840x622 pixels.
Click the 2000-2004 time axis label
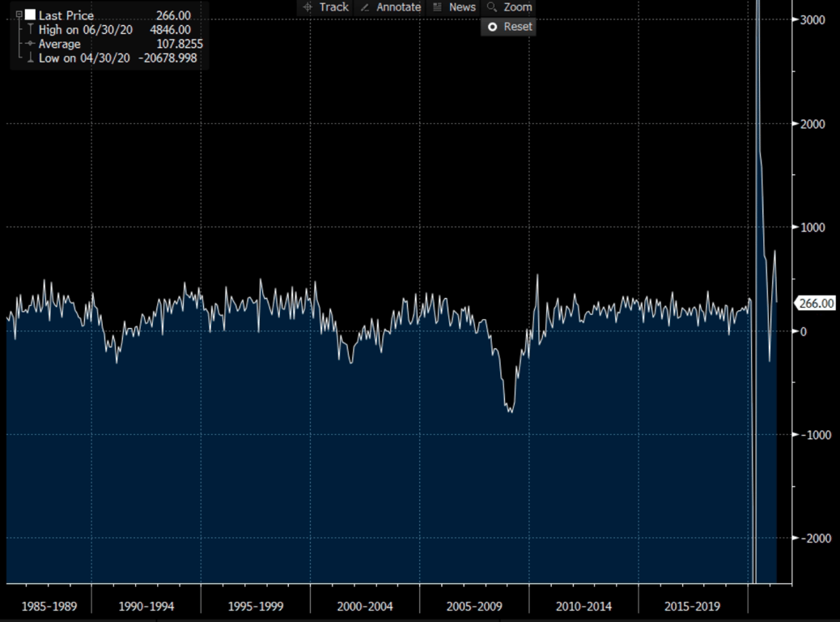tap(365, 607)
